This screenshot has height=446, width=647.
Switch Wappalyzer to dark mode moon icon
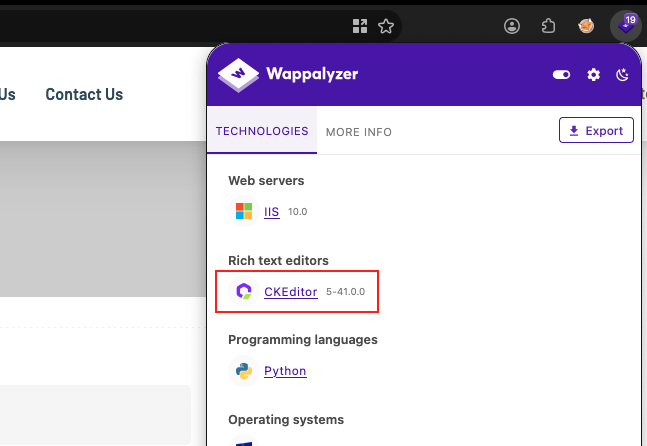coord(622,75)
